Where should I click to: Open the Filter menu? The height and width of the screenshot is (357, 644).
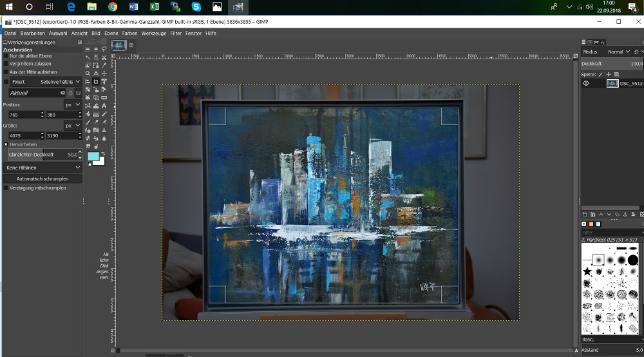coord(176,33)
